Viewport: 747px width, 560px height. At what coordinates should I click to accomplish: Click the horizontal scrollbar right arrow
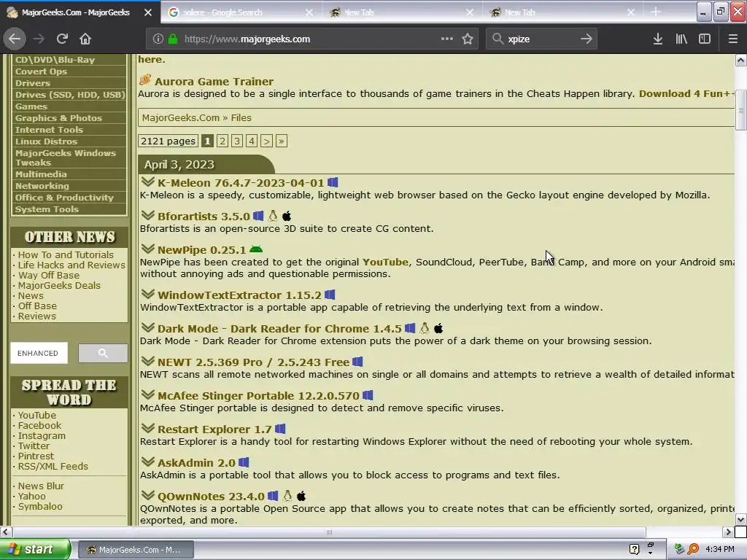[728, 532]
